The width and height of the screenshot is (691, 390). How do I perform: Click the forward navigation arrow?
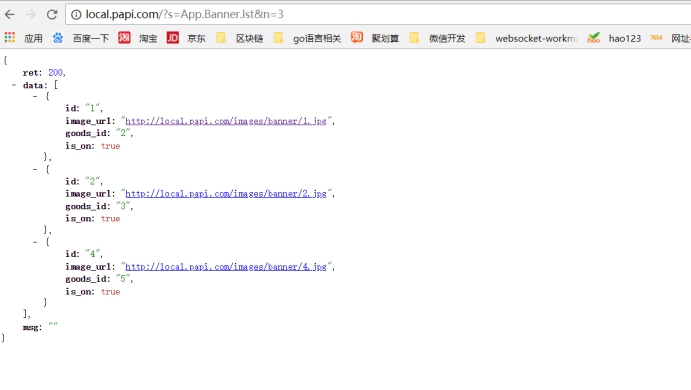[30, 15]
